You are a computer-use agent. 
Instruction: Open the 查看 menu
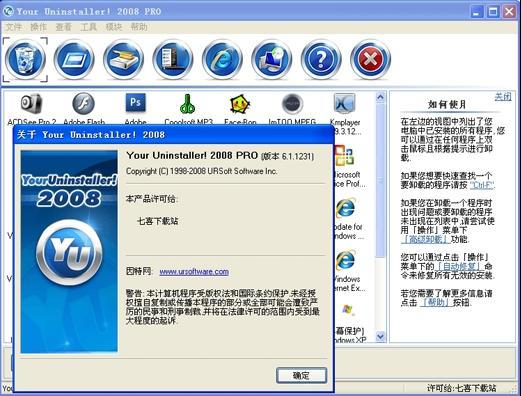click(63, 27)
